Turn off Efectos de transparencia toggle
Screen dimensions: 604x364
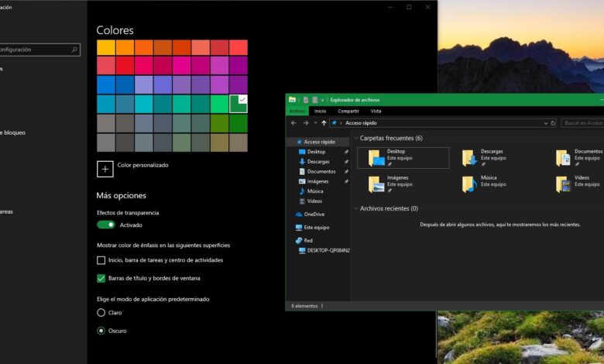point(106,225)
